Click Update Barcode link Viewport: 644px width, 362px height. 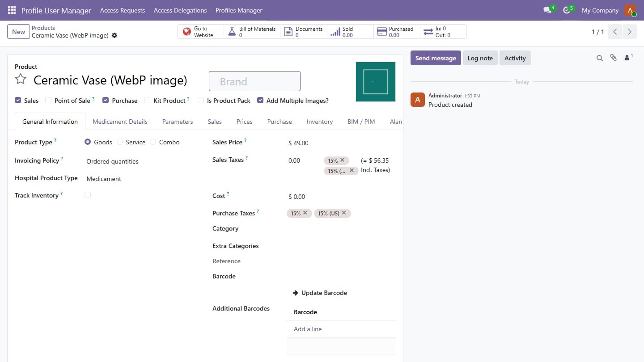320,293
